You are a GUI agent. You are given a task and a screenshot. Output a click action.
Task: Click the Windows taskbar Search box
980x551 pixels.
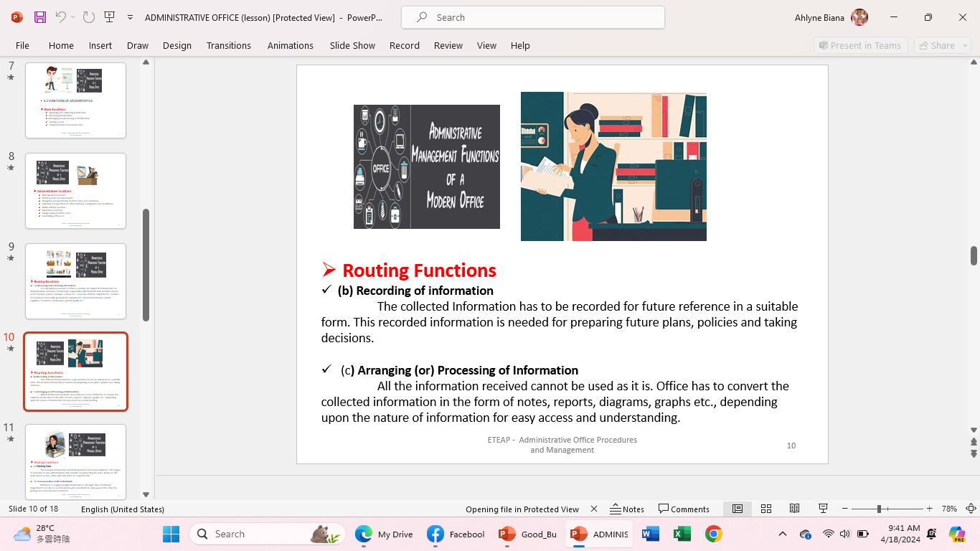click(267, 534)
